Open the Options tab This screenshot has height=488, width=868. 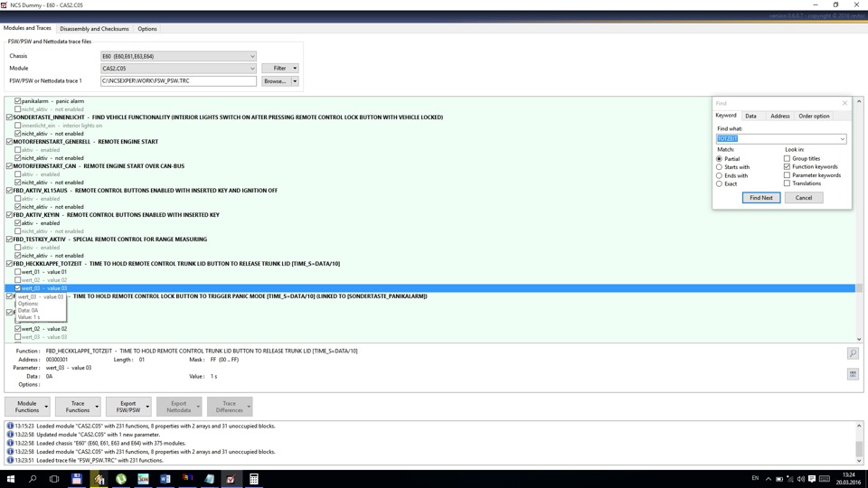pyautogui.click(x=147, y=29)
